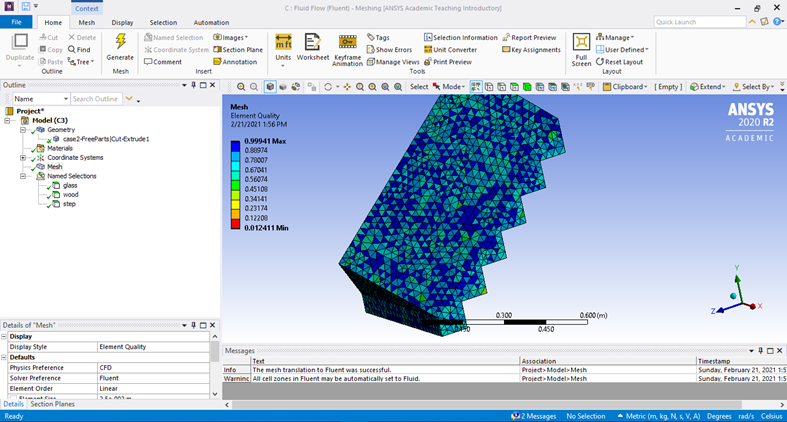Open the Help icon near Quick Launch

coord(777,22)
